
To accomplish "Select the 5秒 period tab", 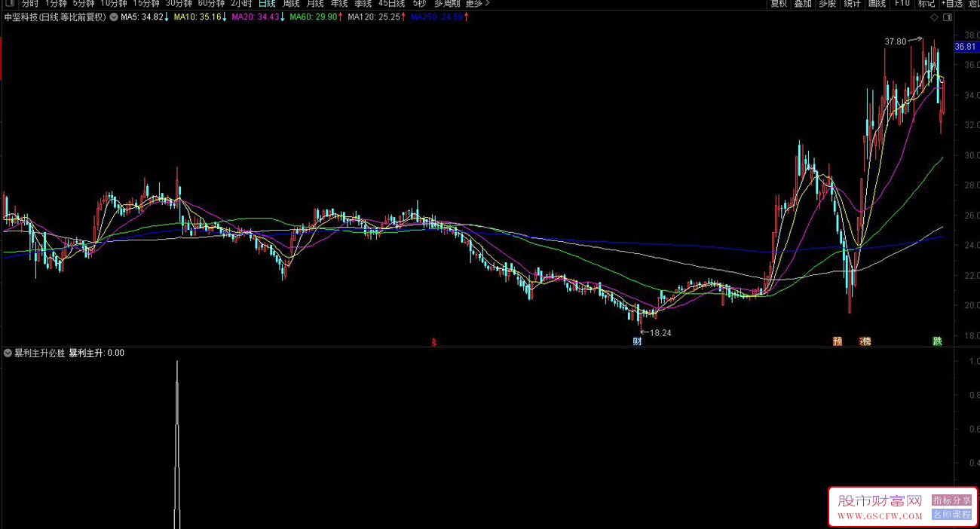I will coord(419,3).
